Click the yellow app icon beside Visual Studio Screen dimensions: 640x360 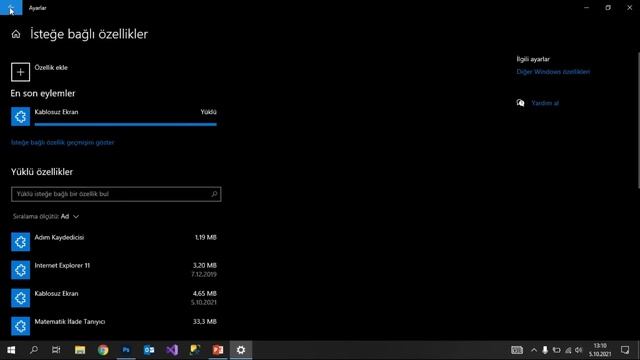(195, 350)
